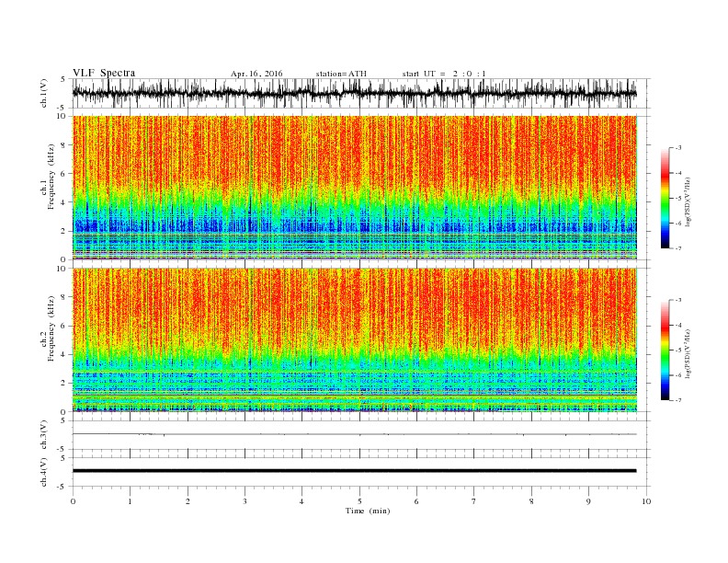This screenshot has width=728, height=563.
Task: Click the 'ch.1(V)' waveform axis label
Action: point(43,93)
